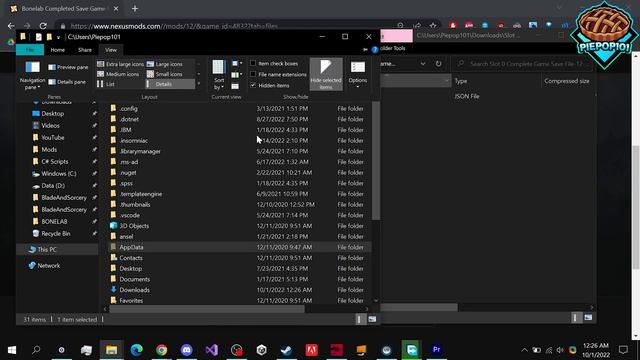Toggle the Preview pane
Viewport: 640px width, 360px height.
point(68,67)
